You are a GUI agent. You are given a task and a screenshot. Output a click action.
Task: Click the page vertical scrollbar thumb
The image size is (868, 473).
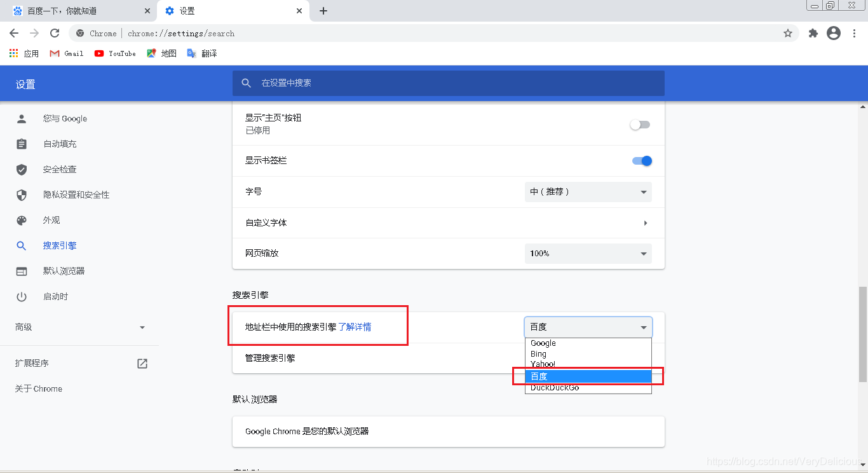tap(863, 334)
